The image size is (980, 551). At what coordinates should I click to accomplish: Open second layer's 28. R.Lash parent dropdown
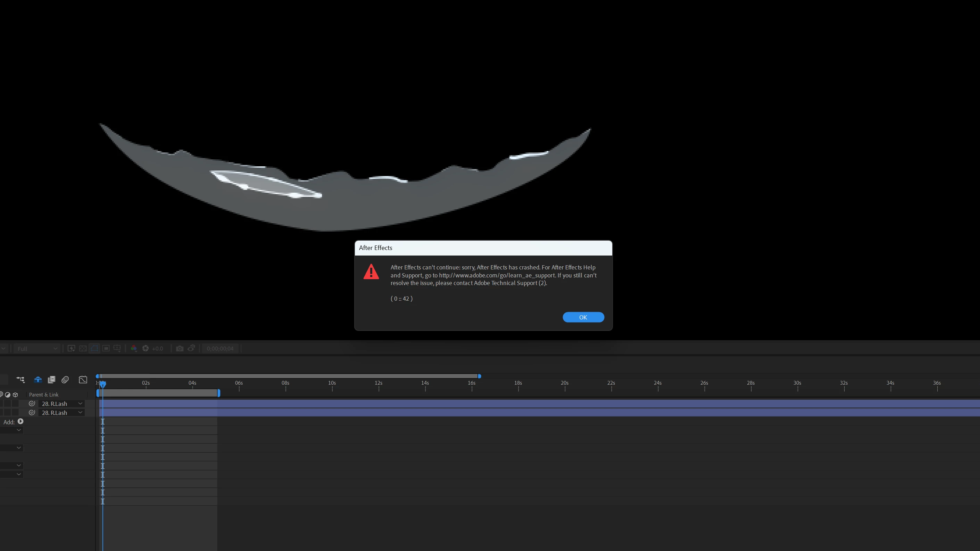tap(61, 412)
